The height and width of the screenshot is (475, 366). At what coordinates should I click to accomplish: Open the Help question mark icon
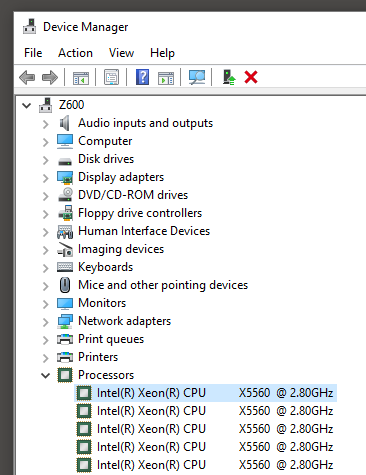143,77
